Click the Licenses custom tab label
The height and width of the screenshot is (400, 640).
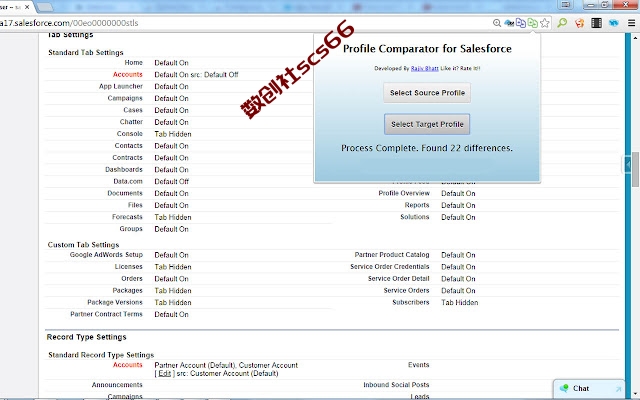129,266
